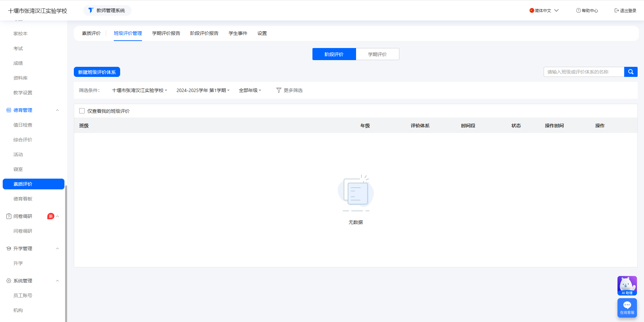Open the 全部年级 grade dropdown
This screenshot has height=322, width=644.
coord(250,90)
